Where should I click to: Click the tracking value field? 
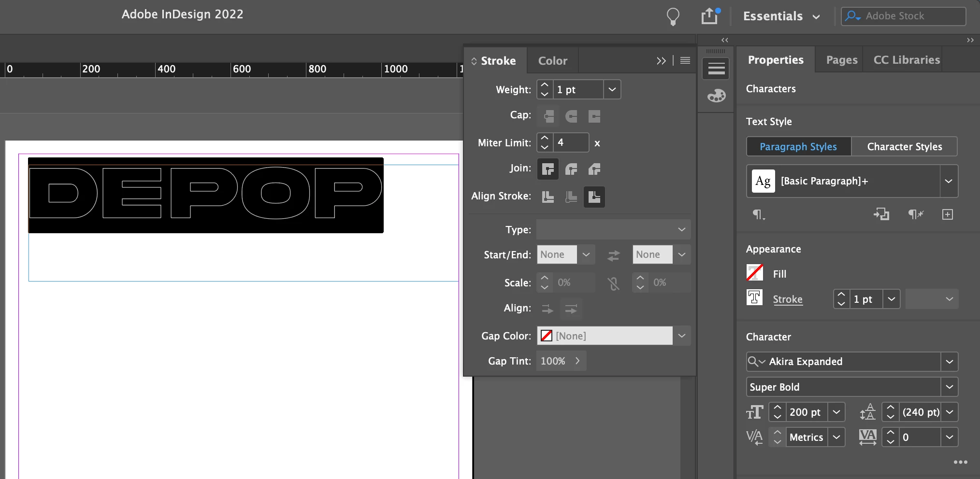coord(920,437)
